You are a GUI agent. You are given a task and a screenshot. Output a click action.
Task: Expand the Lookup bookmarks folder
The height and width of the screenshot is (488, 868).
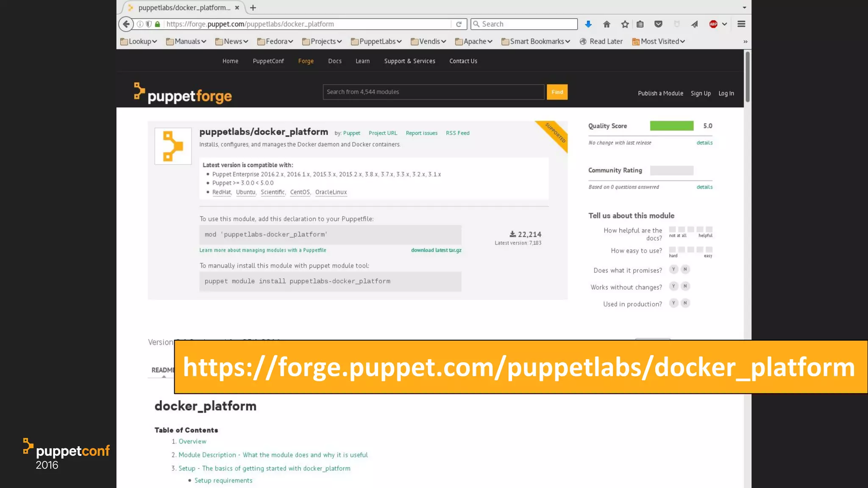coord(139,41)
